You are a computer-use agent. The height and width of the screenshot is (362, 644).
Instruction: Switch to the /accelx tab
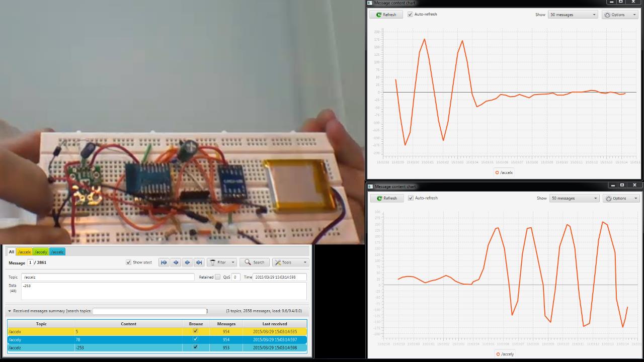coord(24,251)
